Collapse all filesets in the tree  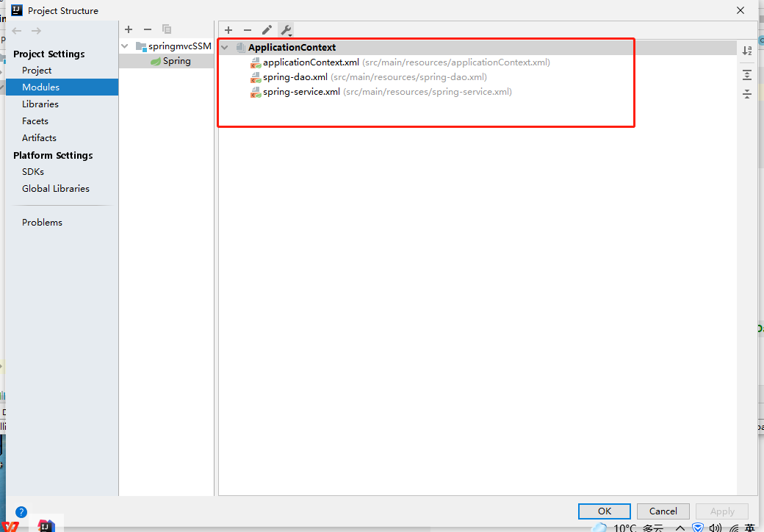point(747,93)
